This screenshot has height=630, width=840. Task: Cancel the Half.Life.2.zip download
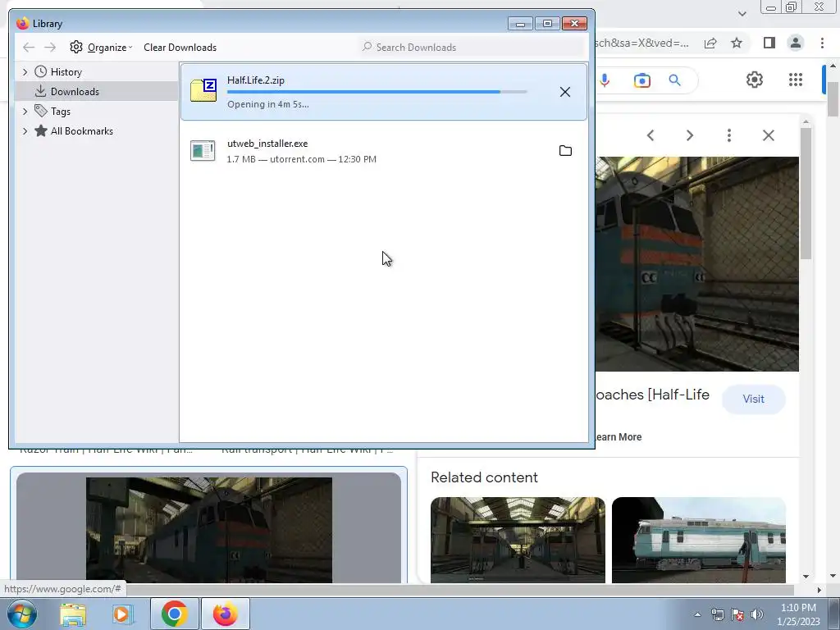[x=564, y=92]
